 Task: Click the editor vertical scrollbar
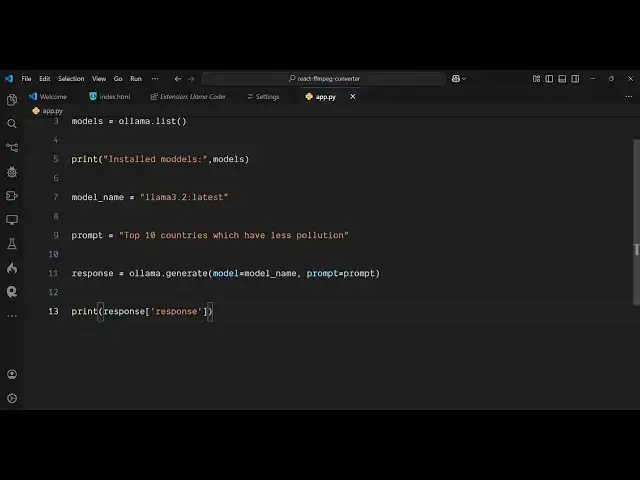pyautogui.click(x=636, y=222)
